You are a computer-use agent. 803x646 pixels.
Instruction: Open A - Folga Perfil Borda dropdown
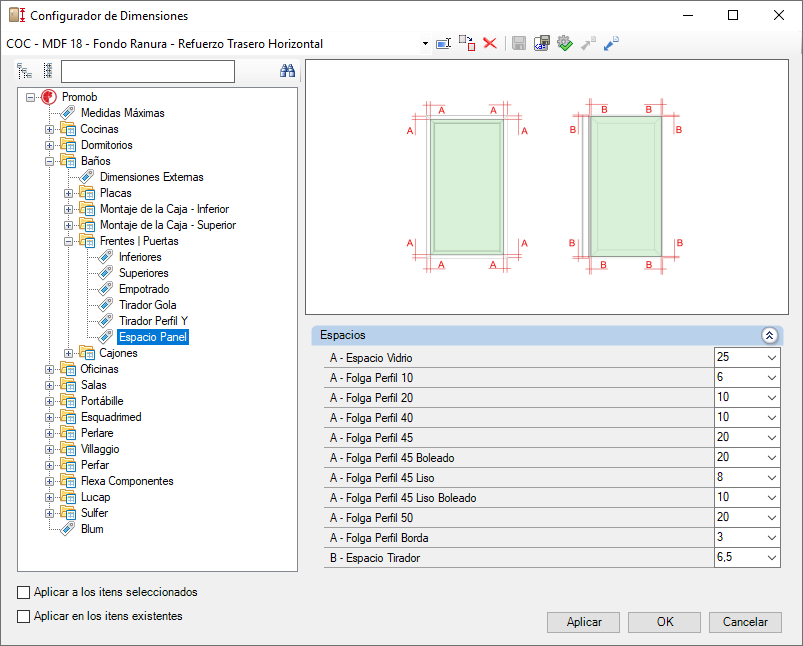(772, 537)
